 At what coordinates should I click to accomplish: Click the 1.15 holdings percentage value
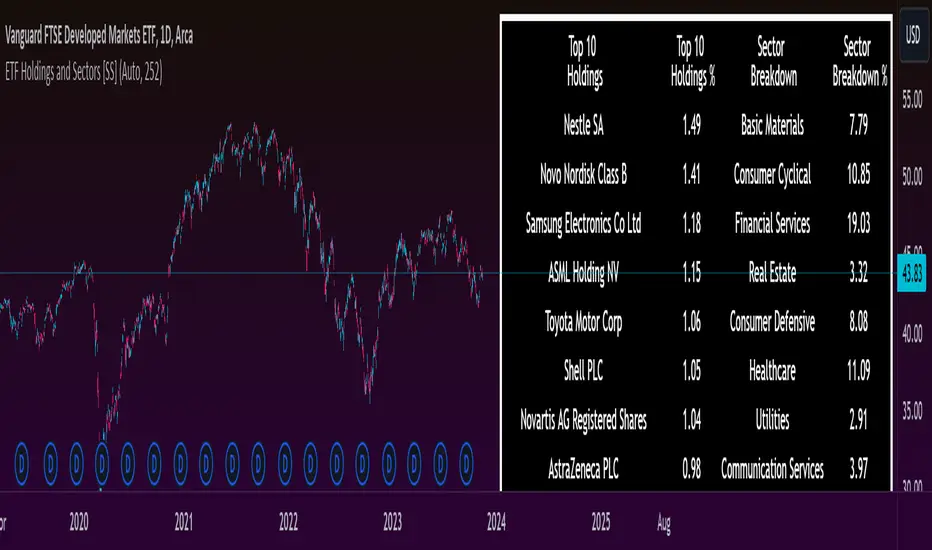tap(691, 273)
